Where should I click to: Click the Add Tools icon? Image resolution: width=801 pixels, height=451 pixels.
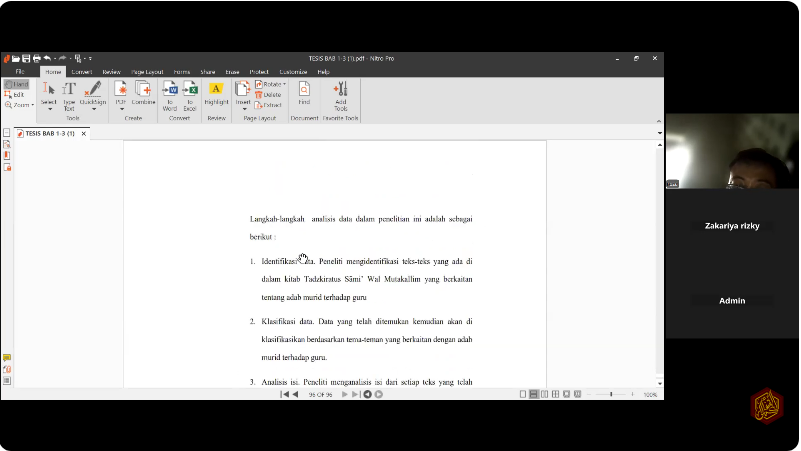pos(340,95)
